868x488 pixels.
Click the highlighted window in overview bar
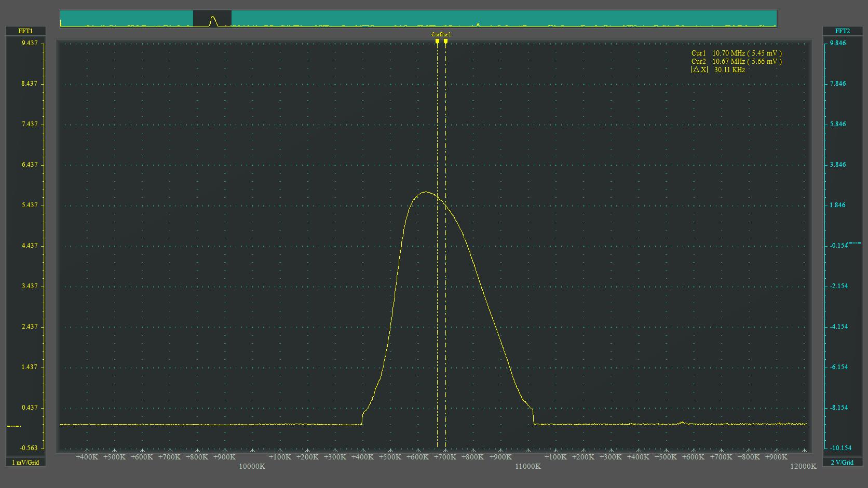coord(212,18)
